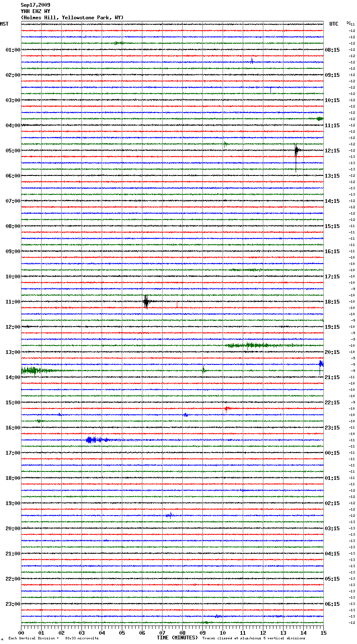Click the "TIME (MINUTES)" axis title
This screenshot has width=357, height=644.
coord(177,638)
